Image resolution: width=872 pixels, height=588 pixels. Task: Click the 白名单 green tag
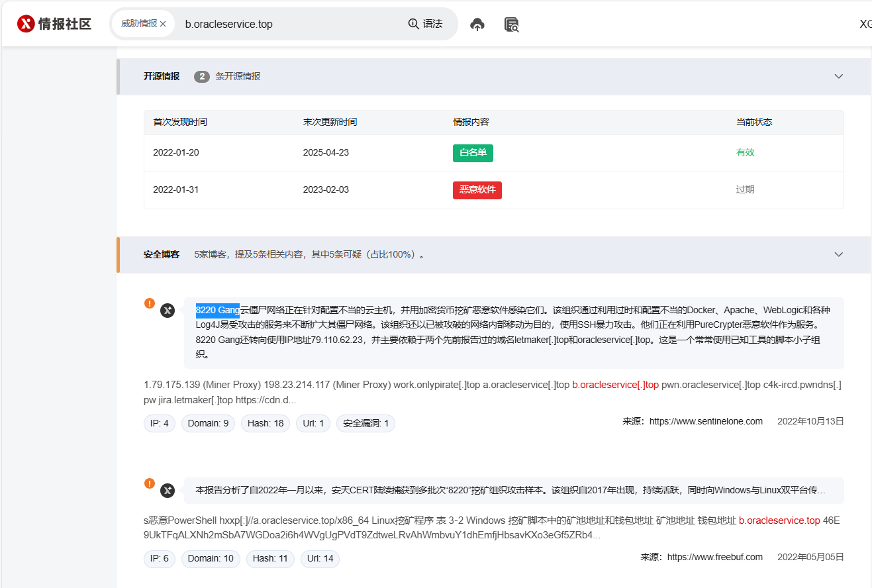[473, 153]
